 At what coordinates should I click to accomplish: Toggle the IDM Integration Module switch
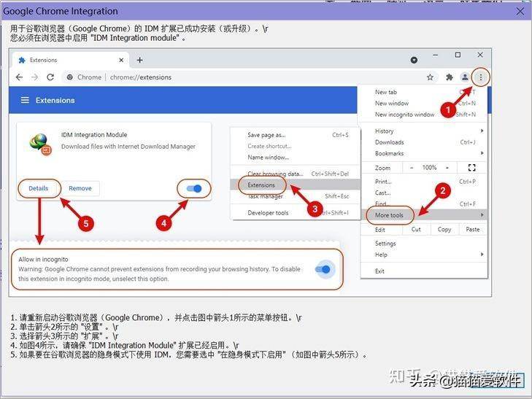[194, 188]
